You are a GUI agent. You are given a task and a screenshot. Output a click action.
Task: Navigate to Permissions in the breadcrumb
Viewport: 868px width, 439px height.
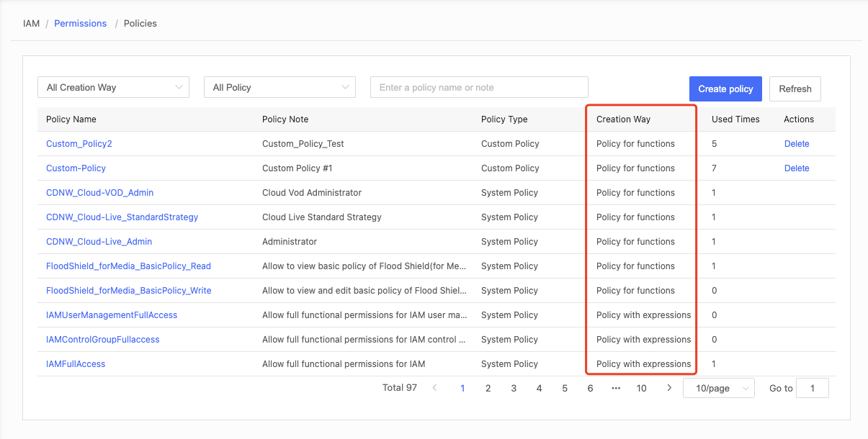coord(80,23)
